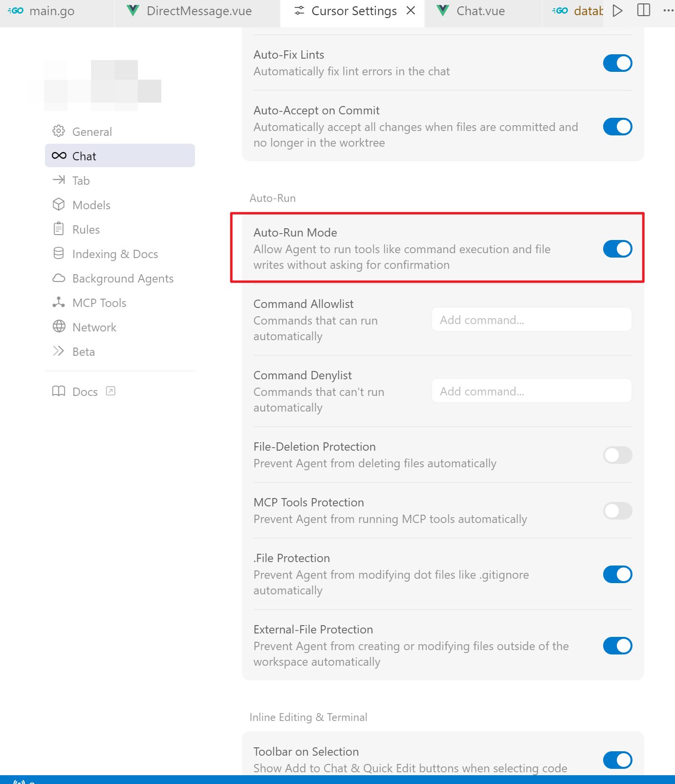This screenshot has width=675, height=784.
Task: Enable File-Deletion Protection toggle
Action: tap(618, 455)
